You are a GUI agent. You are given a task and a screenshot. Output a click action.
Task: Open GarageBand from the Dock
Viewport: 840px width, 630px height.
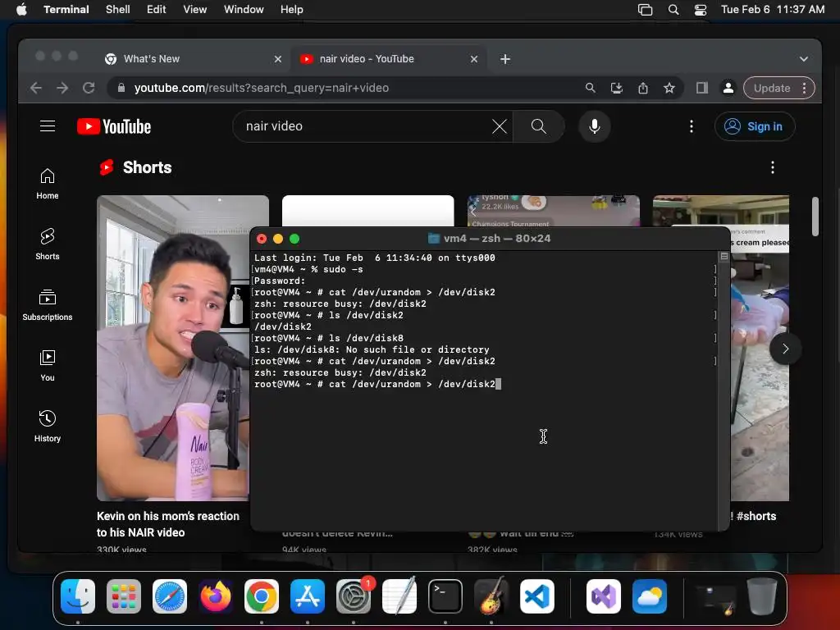(491, 596)
